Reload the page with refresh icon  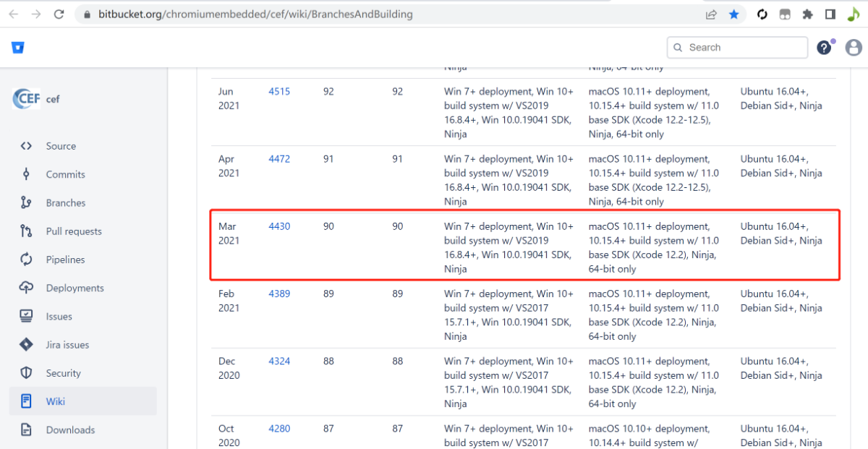(x=59, y=14)
